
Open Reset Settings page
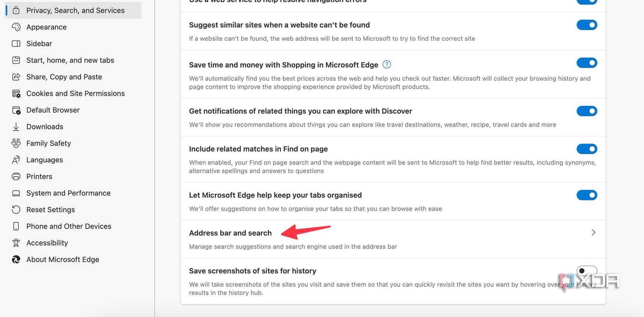50,210
